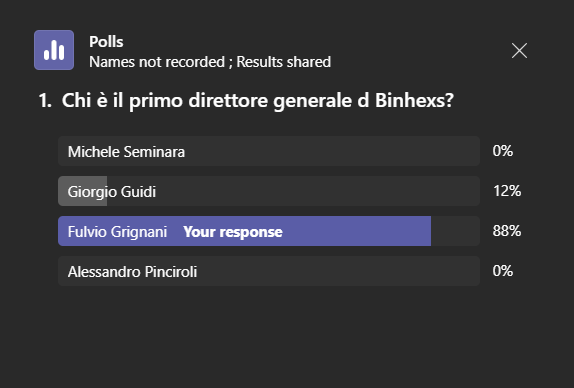Click the word 'Binhexs?' in the question
The image size is (574, 388).
point(414,100)
